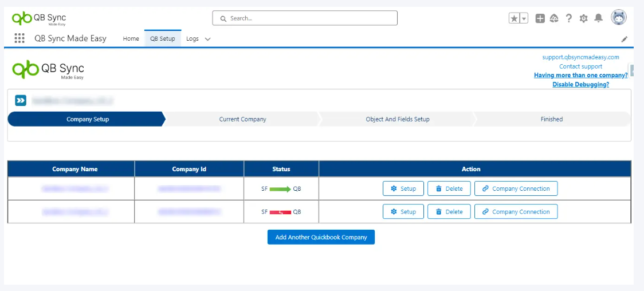The width and height of the screenshot is (644, 291).
Task: Open support.qbsyncmadeasy.com link
Action: pyautogui.click(x=580, y=57)
